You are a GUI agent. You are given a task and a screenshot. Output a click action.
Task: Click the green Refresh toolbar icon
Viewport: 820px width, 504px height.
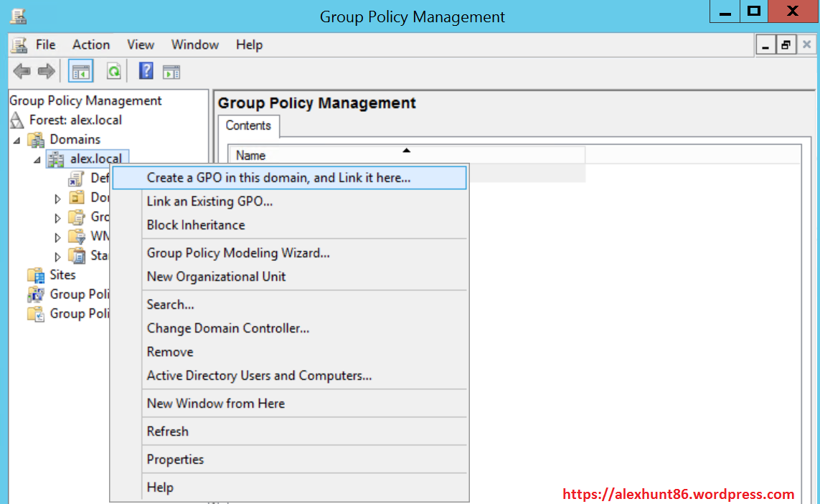[x=113, y=71]
